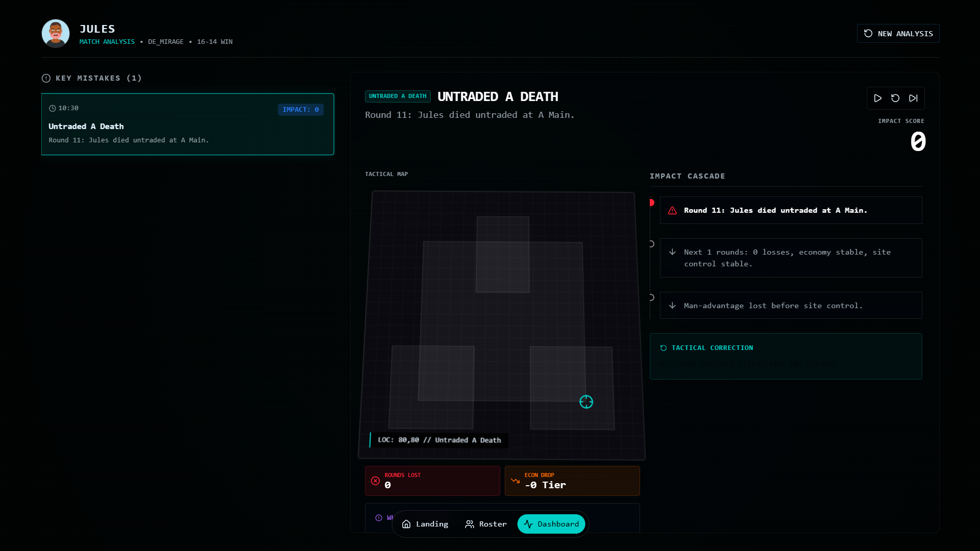Select the Untraded A Death mistake card
The image size is (980, 551).
click(187, 124)
